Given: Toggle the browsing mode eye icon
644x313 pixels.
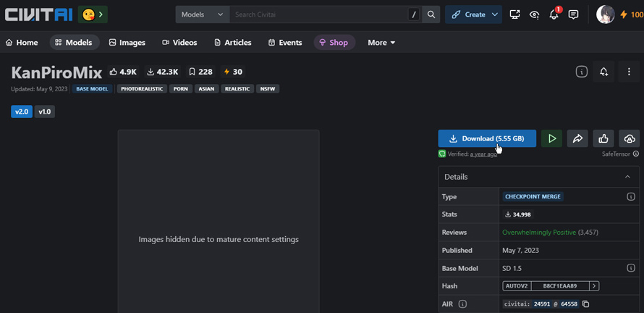Looking at the screenshot, I should click(x=534, y=14).
